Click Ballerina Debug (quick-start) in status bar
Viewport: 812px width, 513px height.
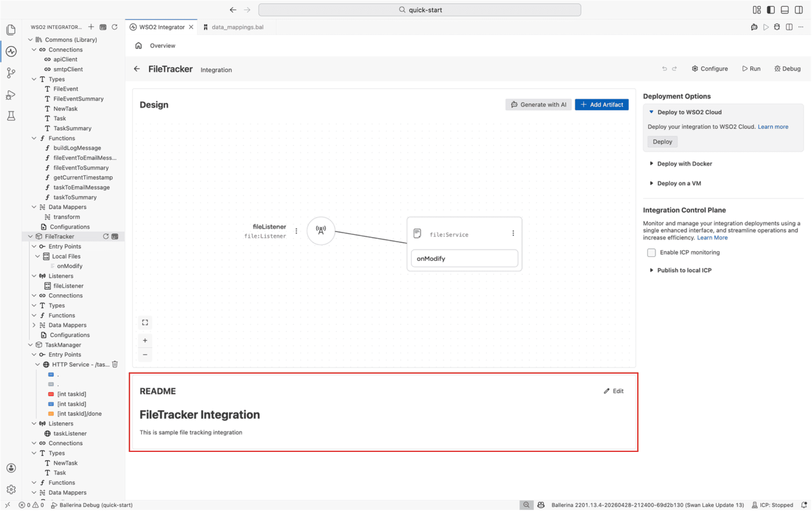pos(92,505)
